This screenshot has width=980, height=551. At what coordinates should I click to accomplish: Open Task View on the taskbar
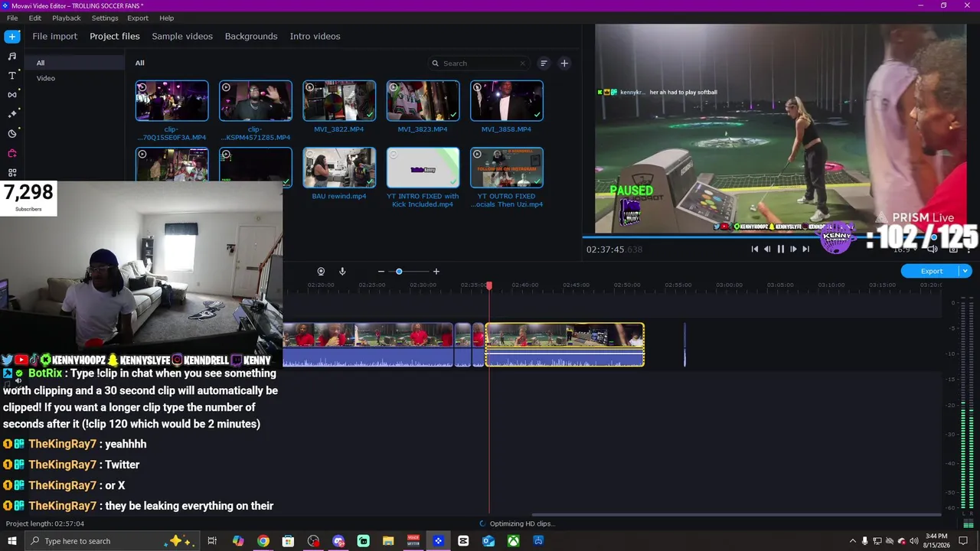click(x=212, y=541)
